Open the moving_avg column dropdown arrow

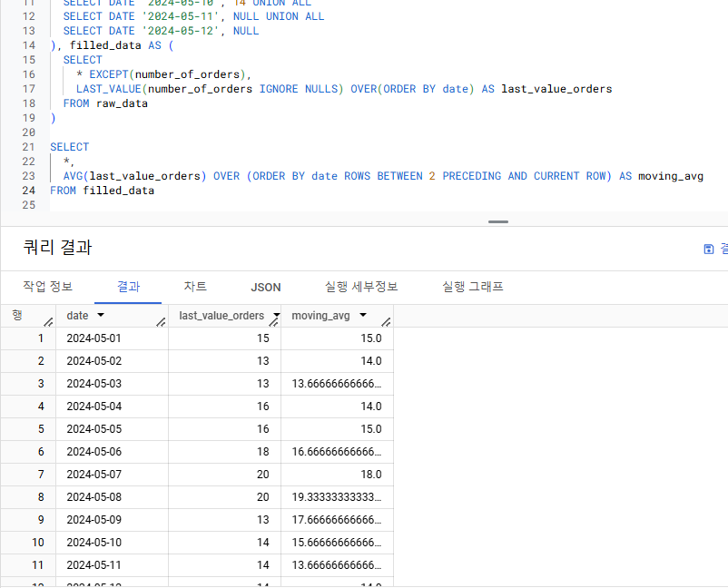point(363,315)
